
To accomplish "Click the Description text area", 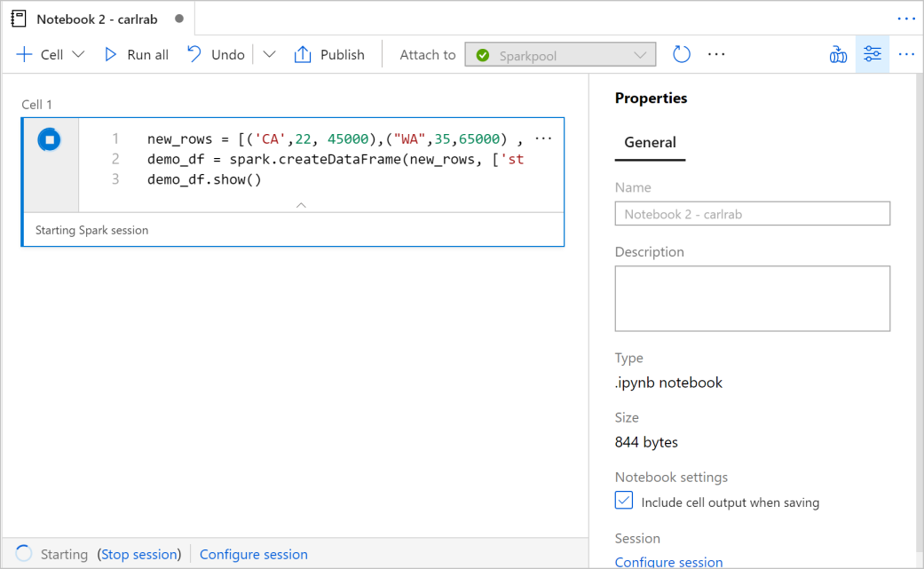I will click(752, 298).
